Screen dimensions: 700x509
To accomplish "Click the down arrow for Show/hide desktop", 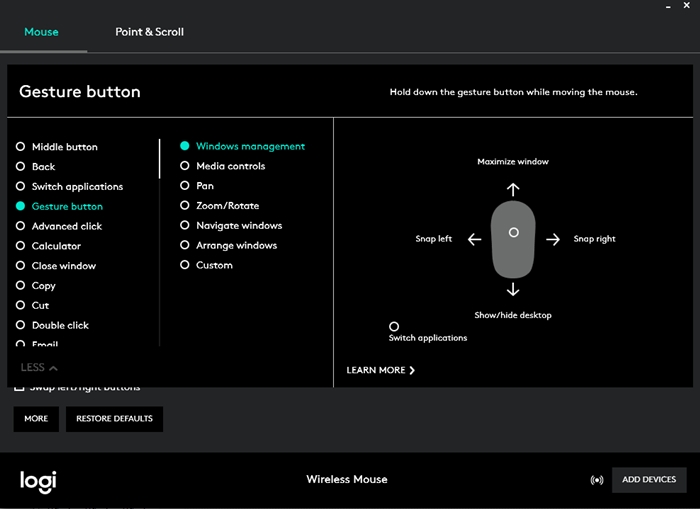I will [x=513, y=289].
